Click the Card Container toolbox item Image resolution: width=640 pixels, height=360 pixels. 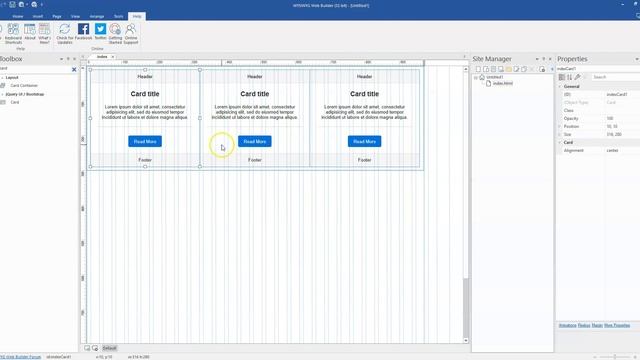[x=24, y=86]
